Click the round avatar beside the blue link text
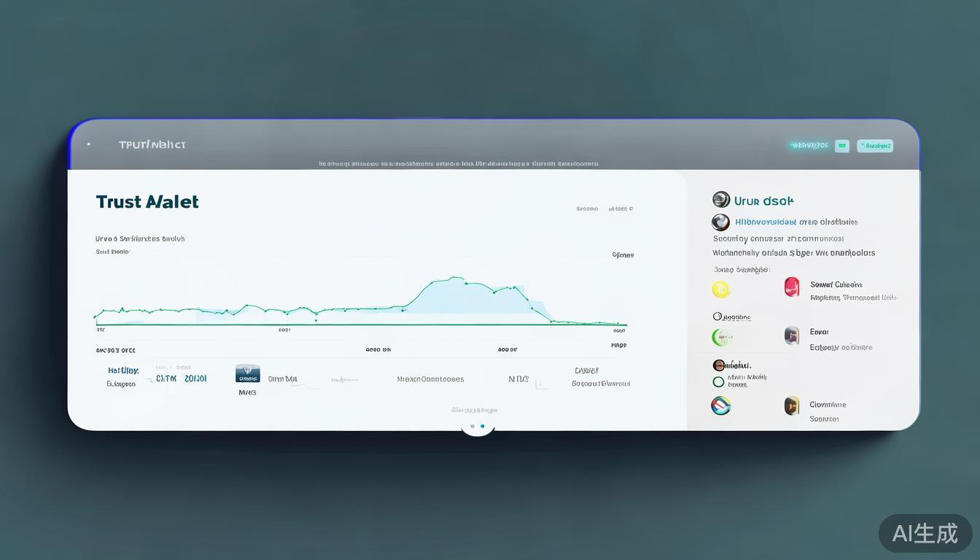The image size is (980, 560). click(720, 222)
